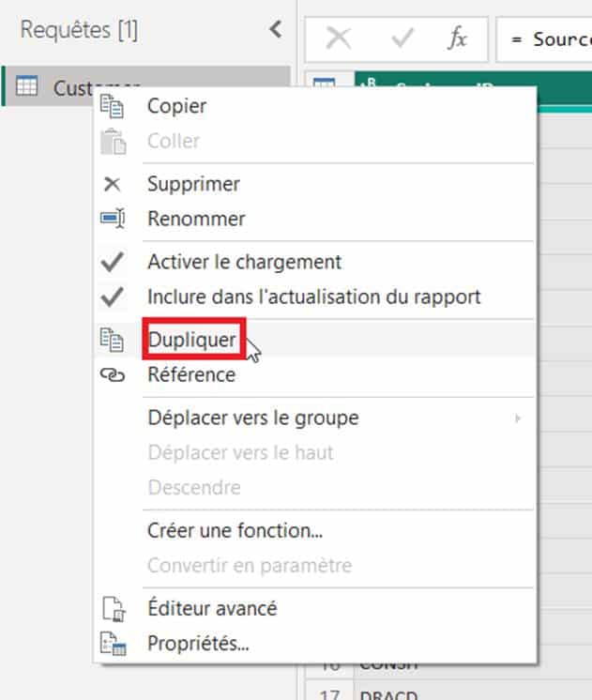Screen dimensions: 592x700
Task: Click the fx formula icon
Action: click(x=457, y=38)
